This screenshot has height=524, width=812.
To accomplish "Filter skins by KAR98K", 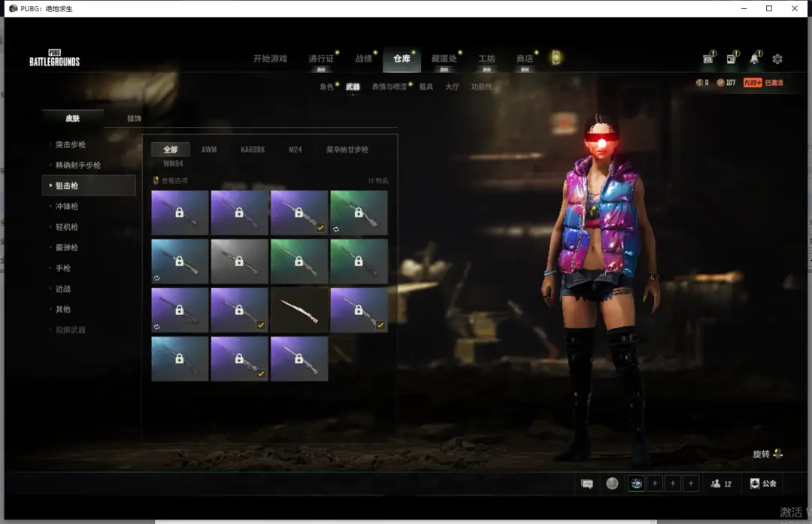I will [x=253, y=149].
